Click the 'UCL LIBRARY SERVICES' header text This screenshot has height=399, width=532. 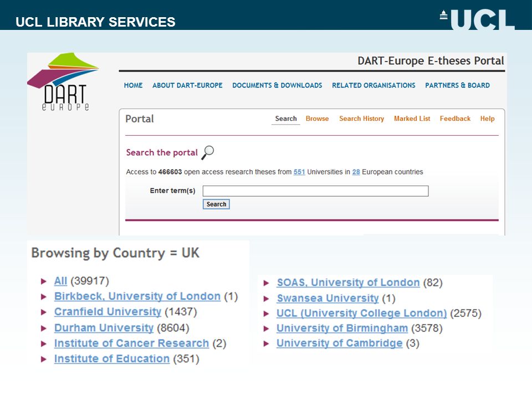[x=95, y=22]
